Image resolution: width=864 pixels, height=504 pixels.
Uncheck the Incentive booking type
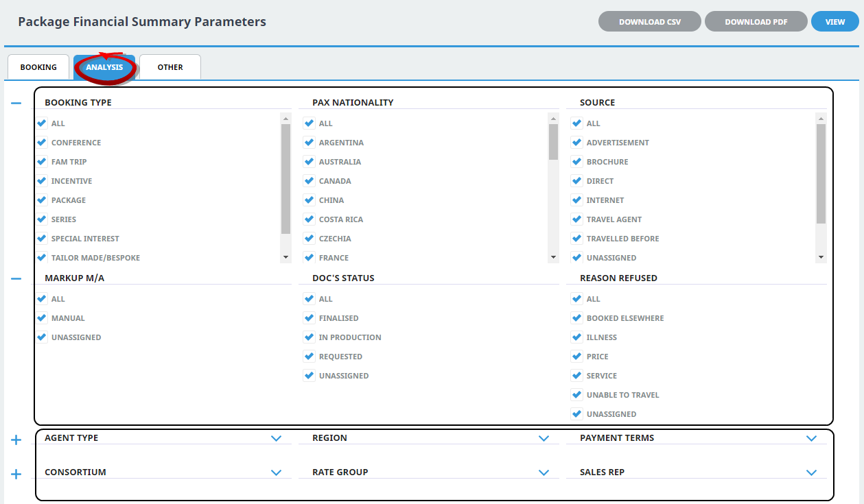(x=42, y=181)
